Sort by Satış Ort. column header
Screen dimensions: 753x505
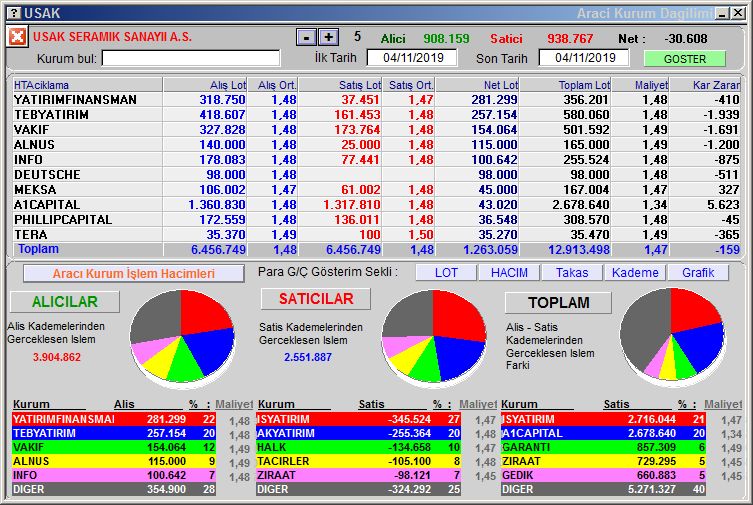tap(409, 85)
